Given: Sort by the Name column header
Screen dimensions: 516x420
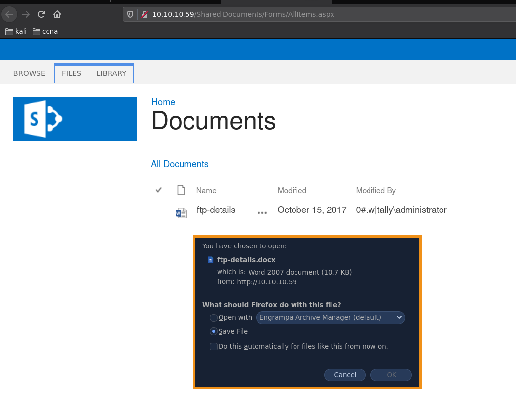Looking at the screenshot, I should pos(206,191).
